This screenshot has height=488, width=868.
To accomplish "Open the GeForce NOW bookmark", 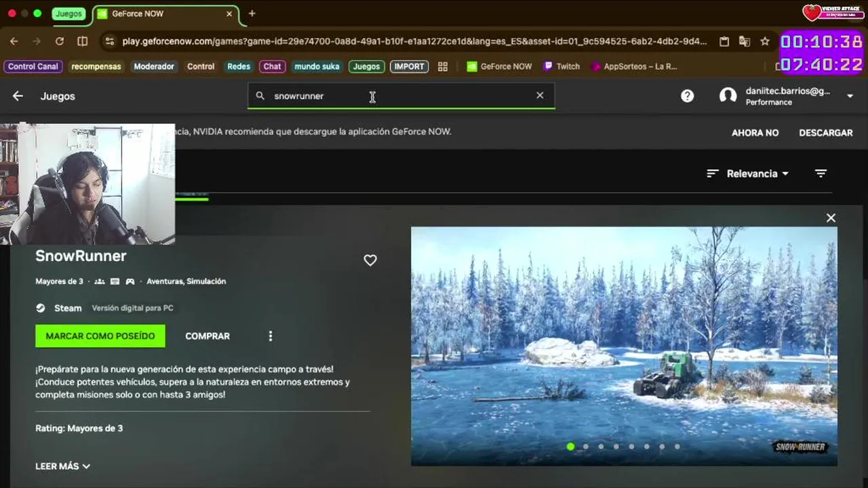I will click(x=500, y=66).
